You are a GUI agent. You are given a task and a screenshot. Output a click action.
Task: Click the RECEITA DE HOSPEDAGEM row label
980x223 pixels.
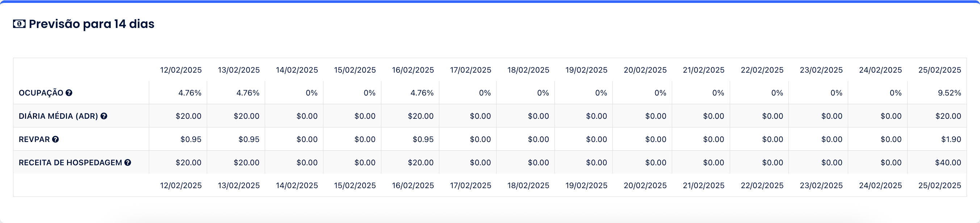click(x=70, y=162)
